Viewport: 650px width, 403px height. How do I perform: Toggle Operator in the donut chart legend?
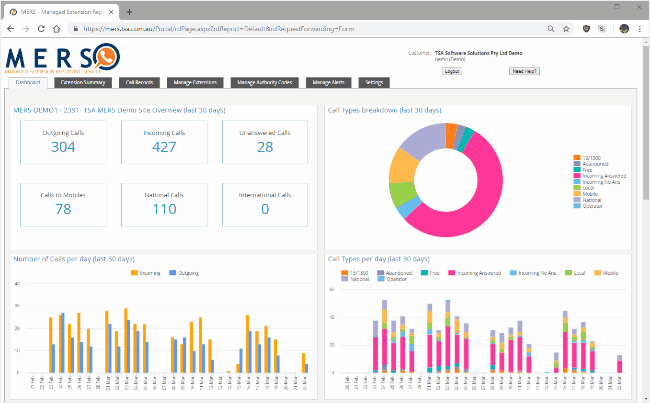pyautogui.click(x=588, y=206)
